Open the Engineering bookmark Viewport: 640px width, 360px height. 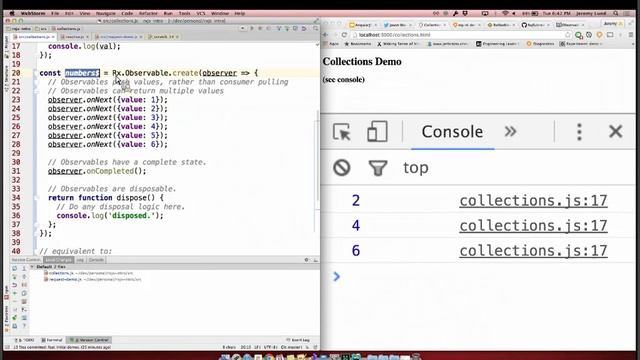click(497, 43)
